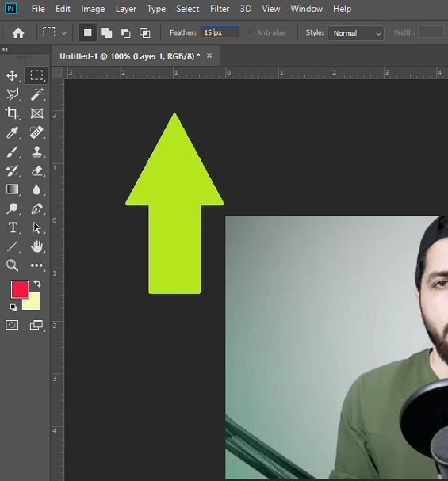
Task: Open the Filter menu
Action: (x=220, y=9)
